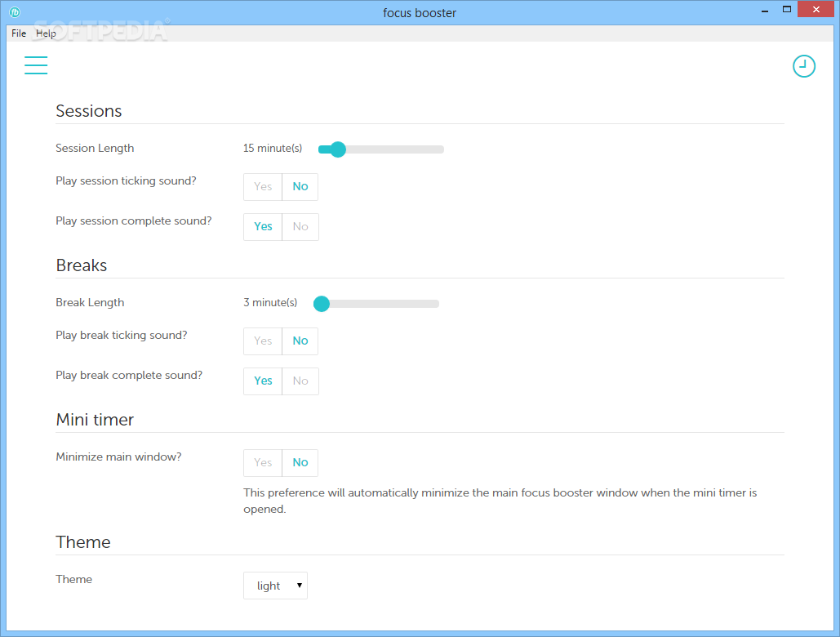Viewport: 840px width, 637px height.
Task: Open the Help menu
Action: 46,33
